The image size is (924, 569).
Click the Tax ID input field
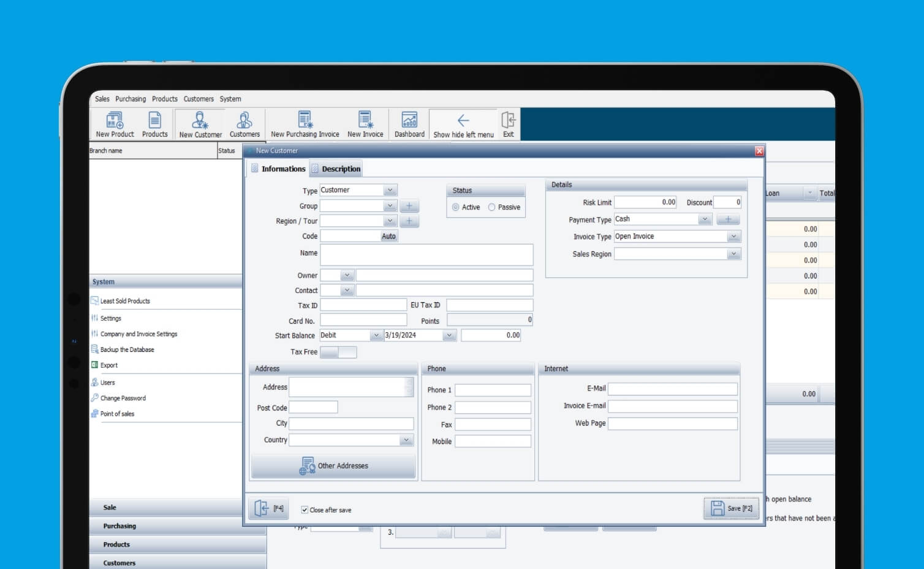363,305
